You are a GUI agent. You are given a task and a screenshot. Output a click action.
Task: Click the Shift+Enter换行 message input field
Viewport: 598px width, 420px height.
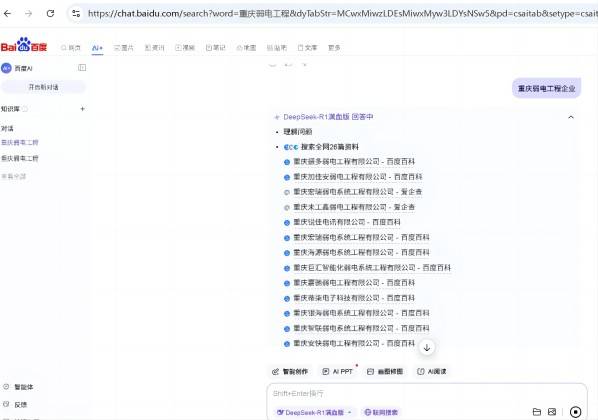[x=426, y=393]
